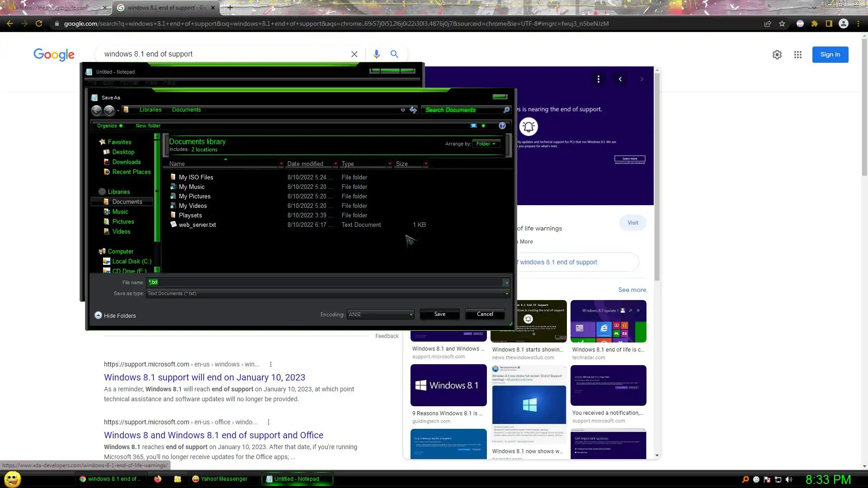
Task: Expand the Arrange by Folder dropdown
Action: coord(486,144)
